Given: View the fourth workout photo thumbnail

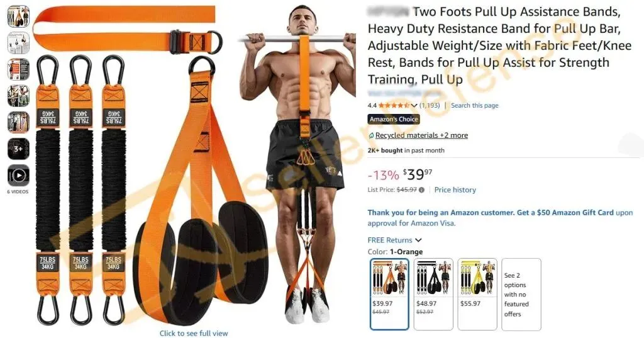Looking at the screenshot, I should tap(18, 96).
